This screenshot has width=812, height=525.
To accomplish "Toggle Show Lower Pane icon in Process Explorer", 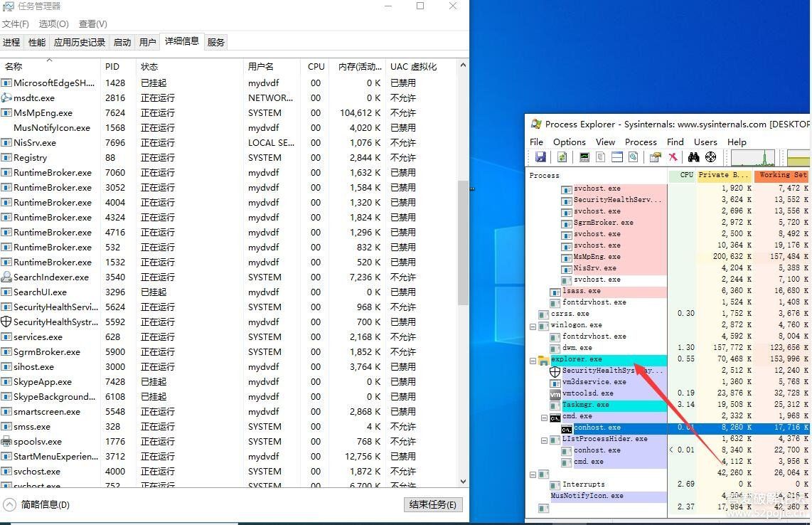I will [x=616, y=157].
